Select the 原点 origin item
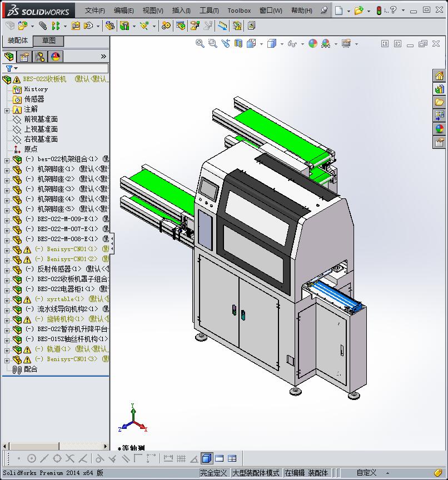448x480 pixels. pos(31,149)
